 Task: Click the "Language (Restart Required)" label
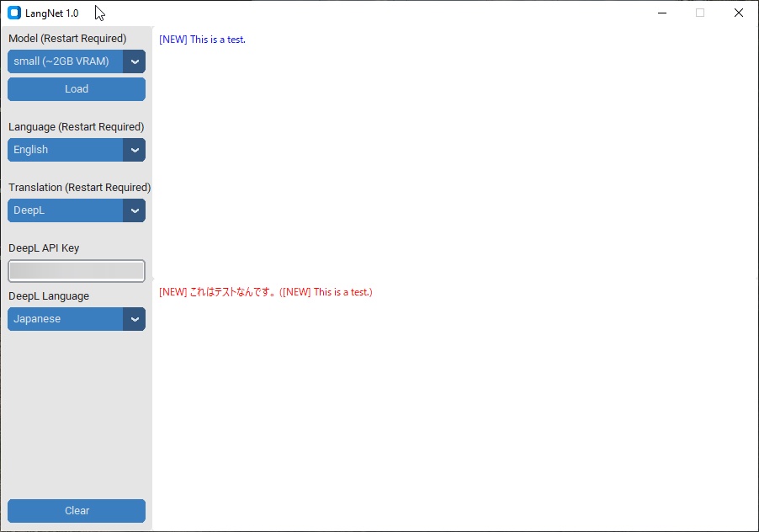click(76, 127)
